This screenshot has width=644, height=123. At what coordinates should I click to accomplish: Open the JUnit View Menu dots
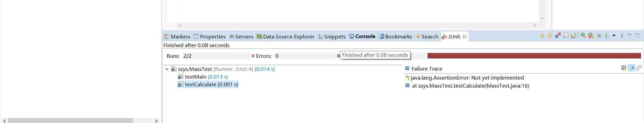click(622, 35)
